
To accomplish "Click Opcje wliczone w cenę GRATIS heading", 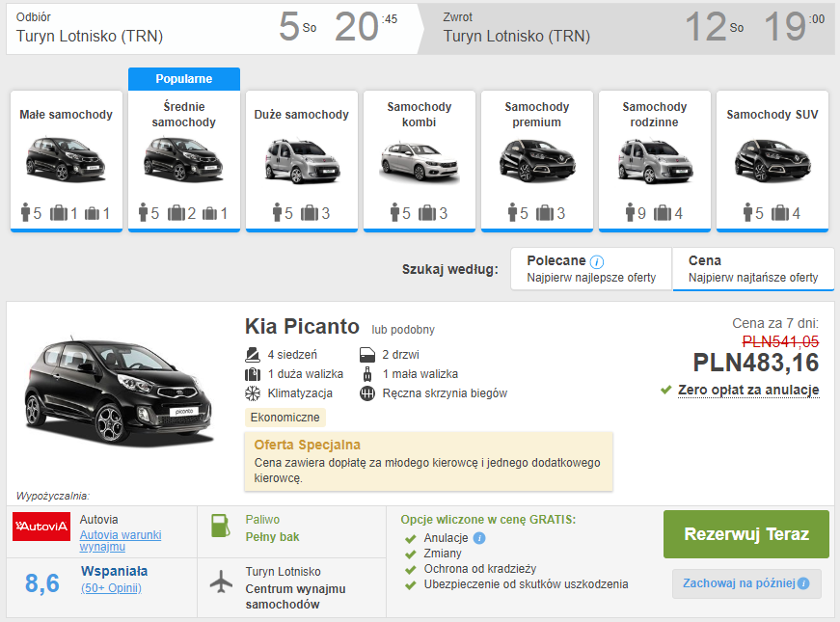I will [488, 520].
